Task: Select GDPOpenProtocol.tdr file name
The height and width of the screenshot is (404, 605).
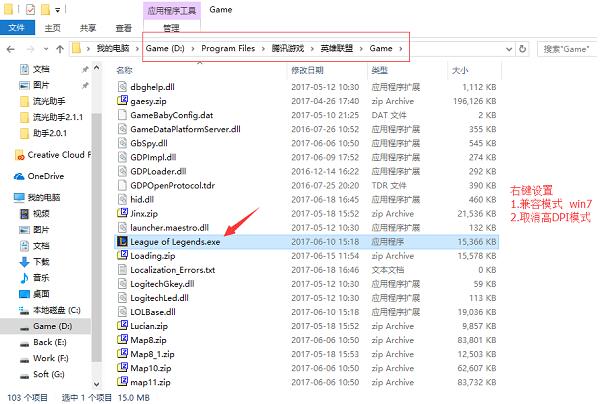Action: click(x=172, y=186)
